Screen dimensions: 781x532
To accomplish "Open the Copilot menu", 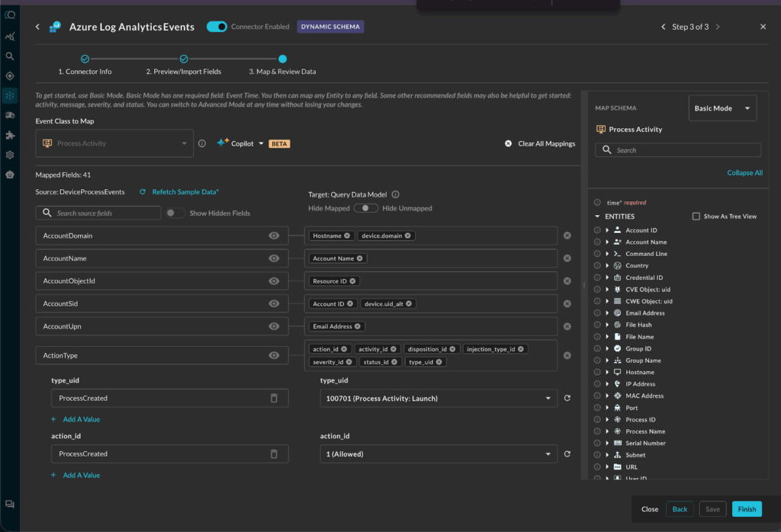I will click(240, 143).
